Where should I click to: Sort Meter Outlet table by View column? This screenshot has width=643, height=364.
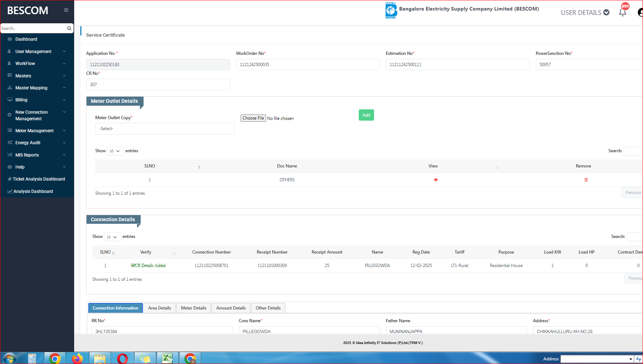tap(497, 167)
